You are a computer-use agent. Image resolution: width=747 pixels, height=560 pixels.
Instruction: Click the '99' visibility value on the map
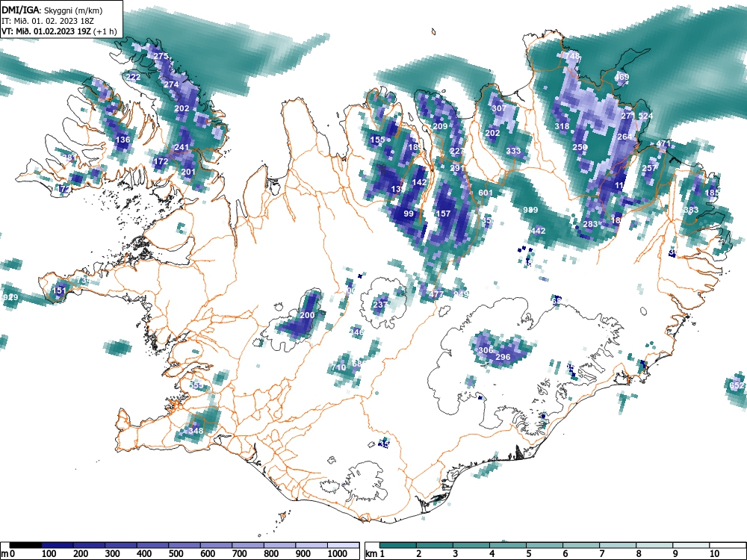pos(409,214)
